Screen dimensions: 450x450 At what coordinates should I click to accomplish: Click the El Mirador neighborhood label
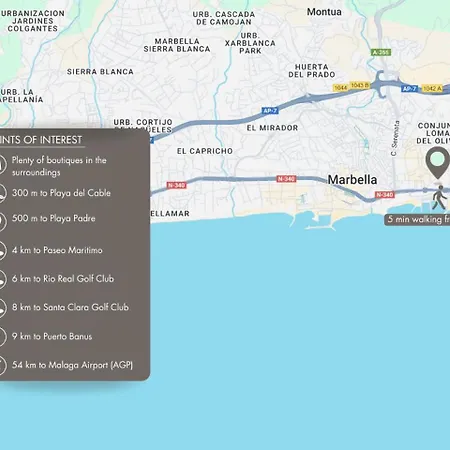click(272, 128)
